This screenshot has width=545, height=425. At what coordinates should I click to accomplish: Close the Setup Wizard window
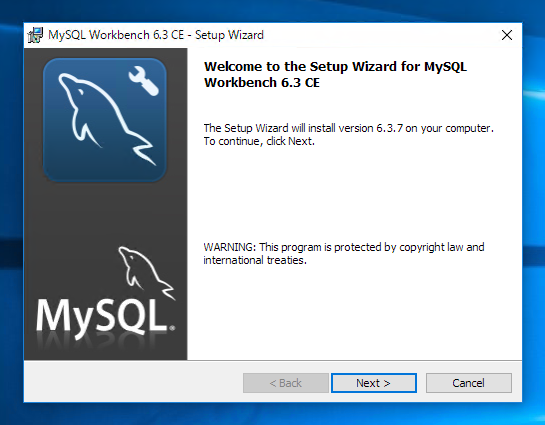(x=507, y=35)
